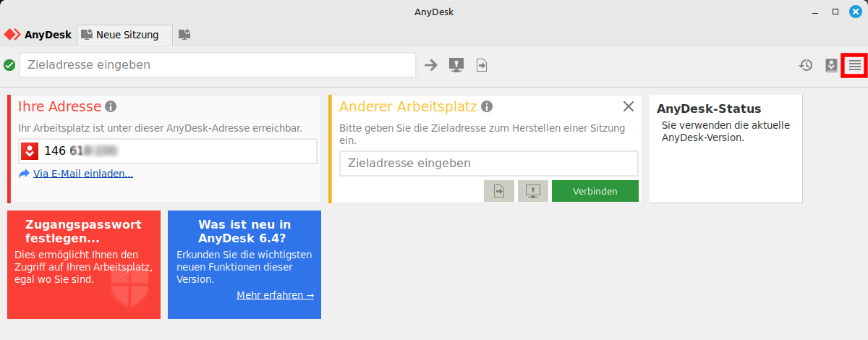Click the green Verbinden button
Screen dimensions: 868x340
[x=595, y=191]
